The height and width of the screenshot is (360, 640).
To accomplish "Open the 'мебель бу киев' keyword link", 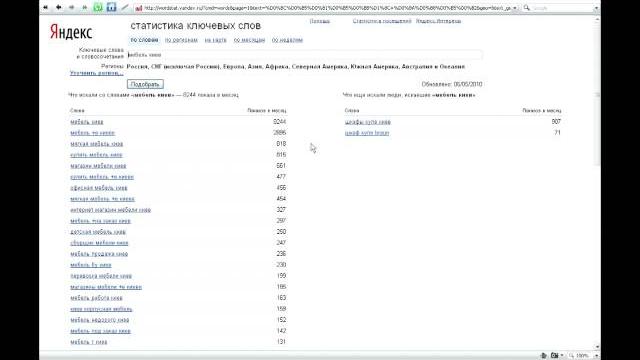I will pyautogui.click(x=91, y=265).
